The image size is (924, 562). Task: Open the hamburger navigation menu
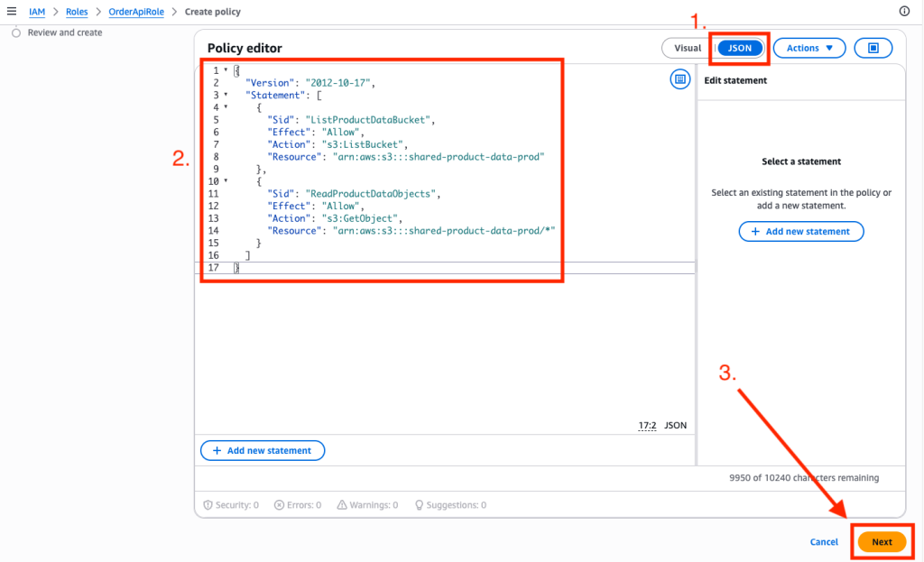(11, 11)
